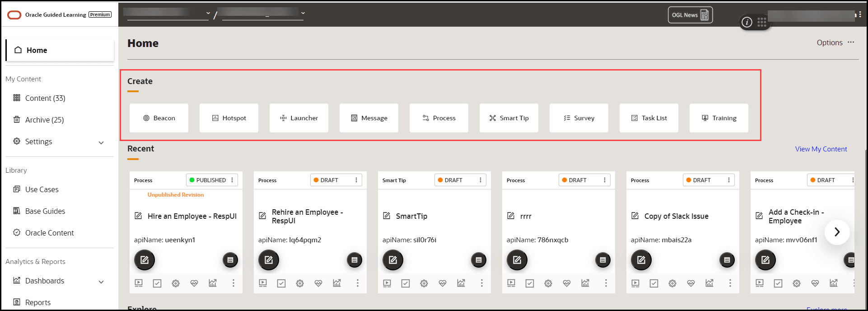868x311 pixels.
Task: Open the apps grid icon in header
Action: tap(762, 22)
